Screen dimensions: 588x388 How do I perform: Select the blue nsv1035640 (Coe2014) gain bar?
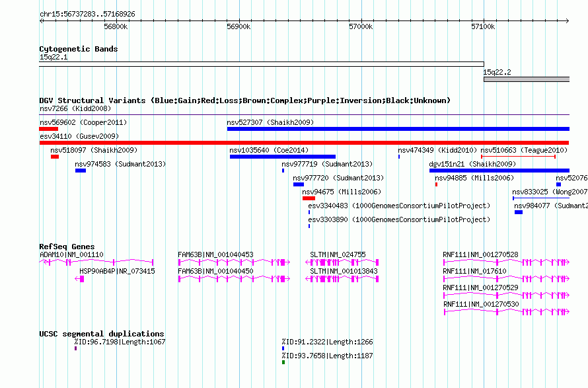tap(283, 157)
